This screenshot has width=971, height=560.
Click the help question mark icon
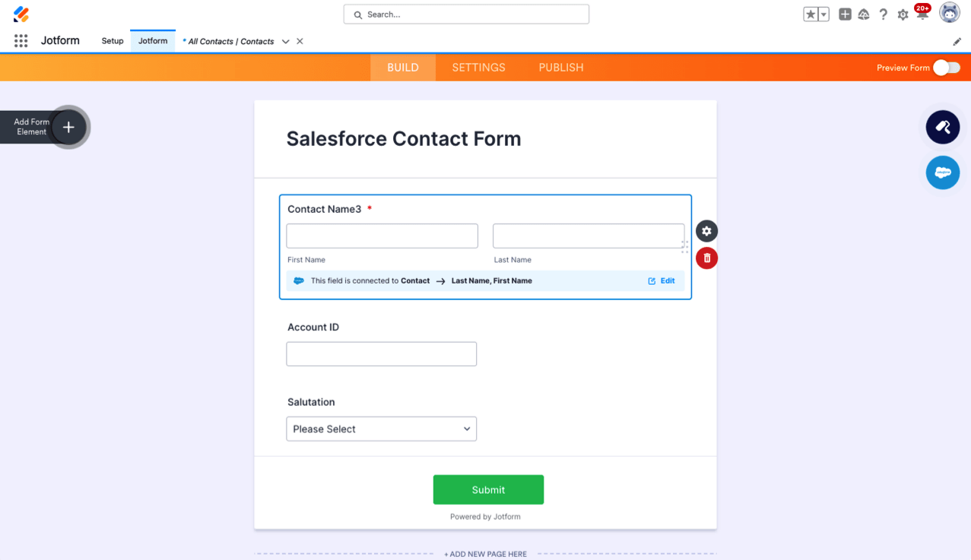point(883,14)
